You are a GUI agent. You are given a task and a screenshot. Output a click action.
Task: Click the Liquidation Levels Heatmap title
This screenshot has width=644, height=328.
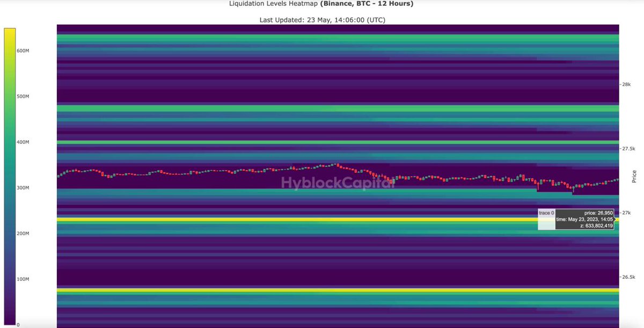(x=321, y=4)
